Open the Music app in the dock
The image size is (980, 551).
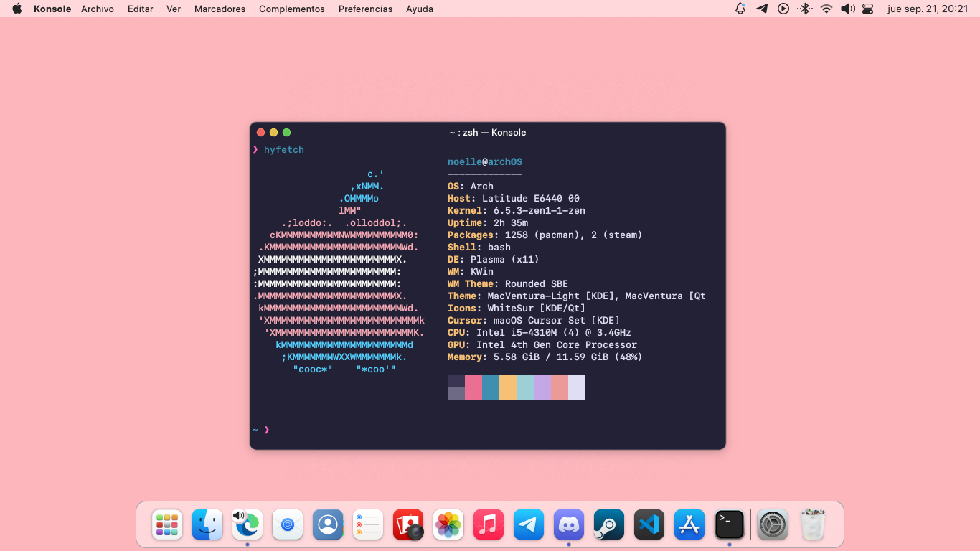coord(489,524)
